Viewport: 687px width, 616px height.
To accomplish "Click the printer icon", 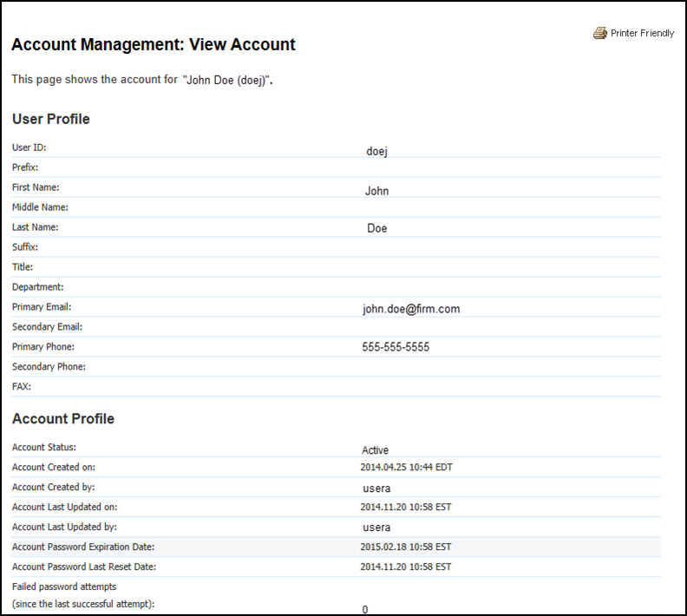I will click(x=600, y=33).
